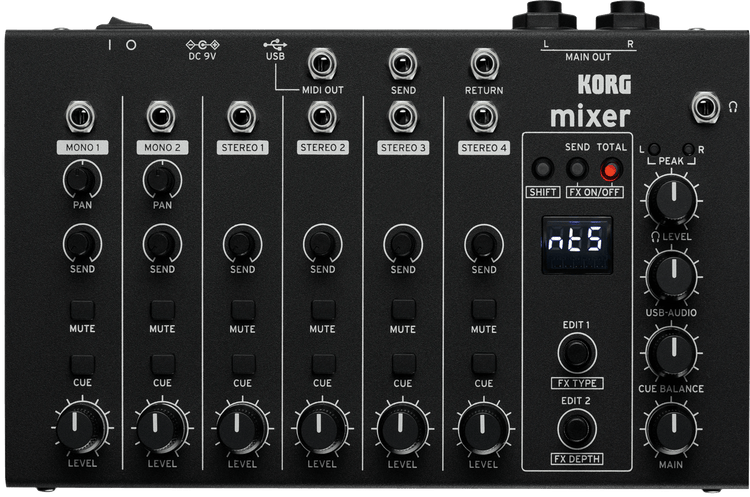The image size is (750, 497).
Task: Click the USB-AUDIO knob
Action: pos(672,276)
